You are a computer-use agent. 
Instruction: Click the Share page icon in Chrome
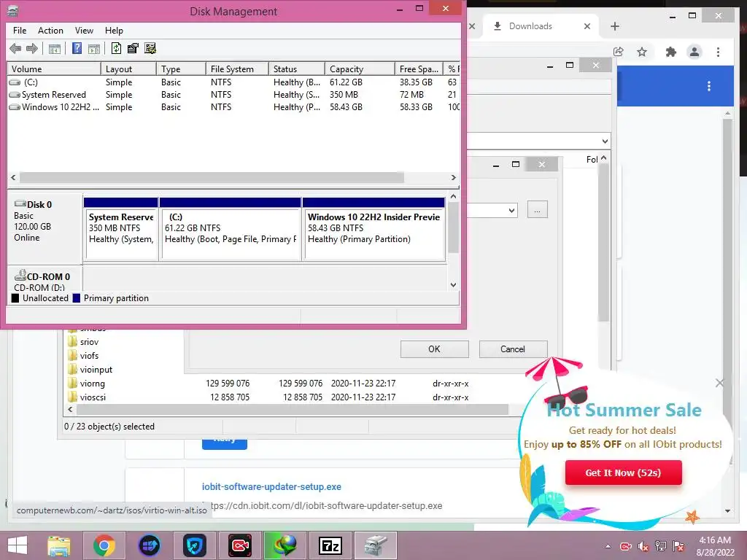click(x=619, y=52)
